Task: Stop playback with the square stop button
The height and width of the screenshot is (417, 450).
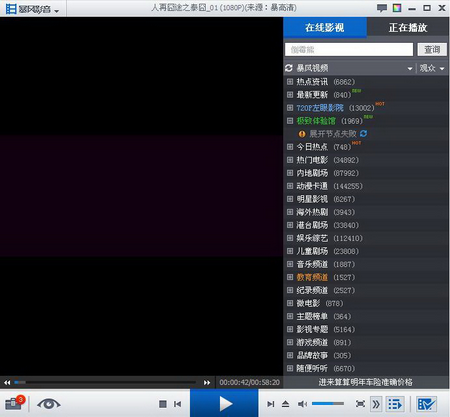Action: [163, 404]
